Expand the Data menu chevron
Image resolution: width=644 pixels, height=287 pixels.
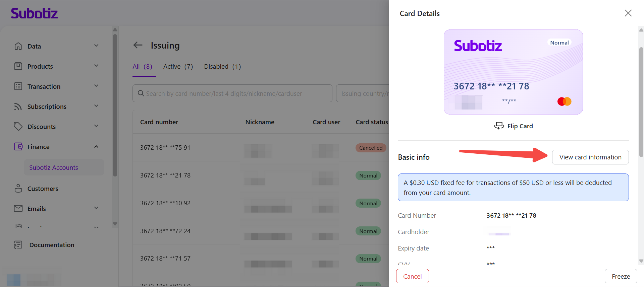coord(96,46)
